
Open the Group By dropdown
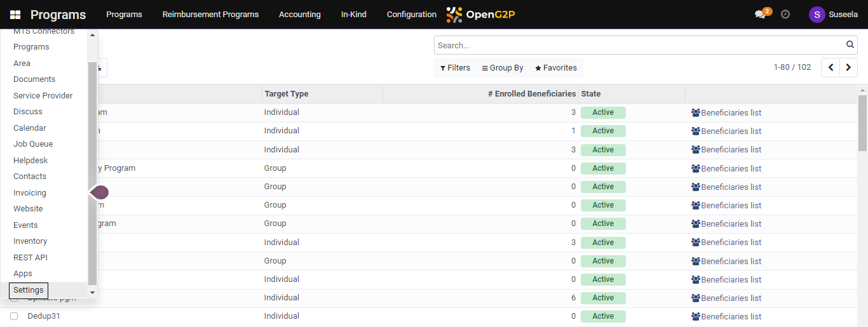[502, 68]
